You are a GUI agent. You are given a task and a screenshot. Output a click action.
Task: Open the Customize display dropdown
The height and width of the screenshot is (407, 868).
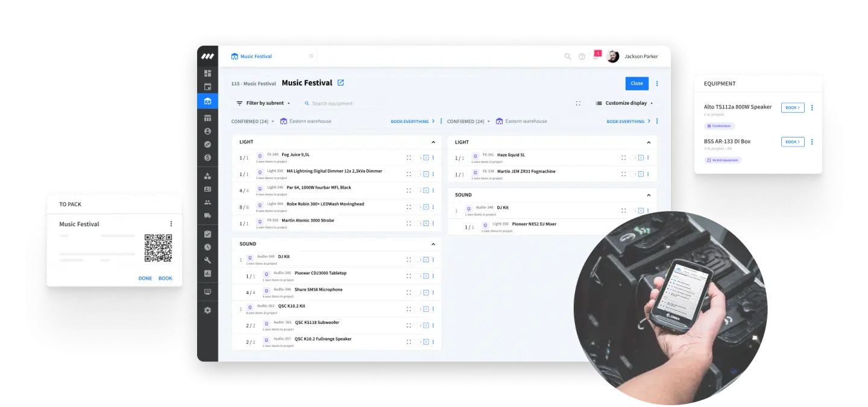tap(624, 103)
